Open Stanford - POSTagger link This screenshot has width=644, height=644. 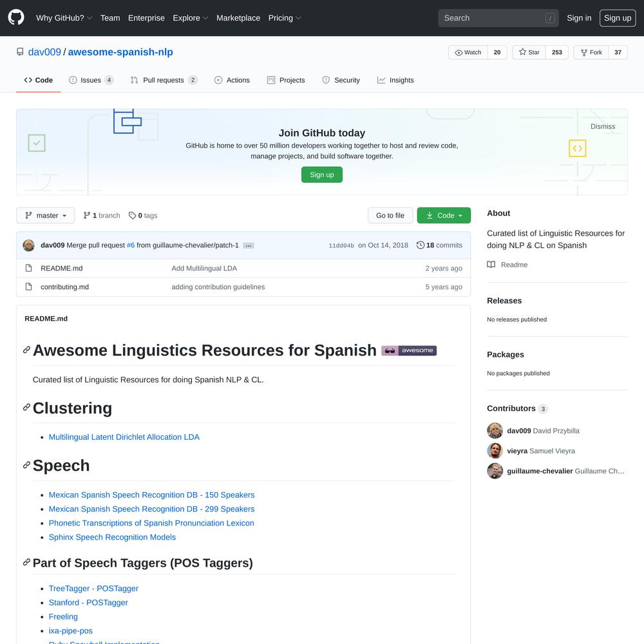tap(88, 603)
